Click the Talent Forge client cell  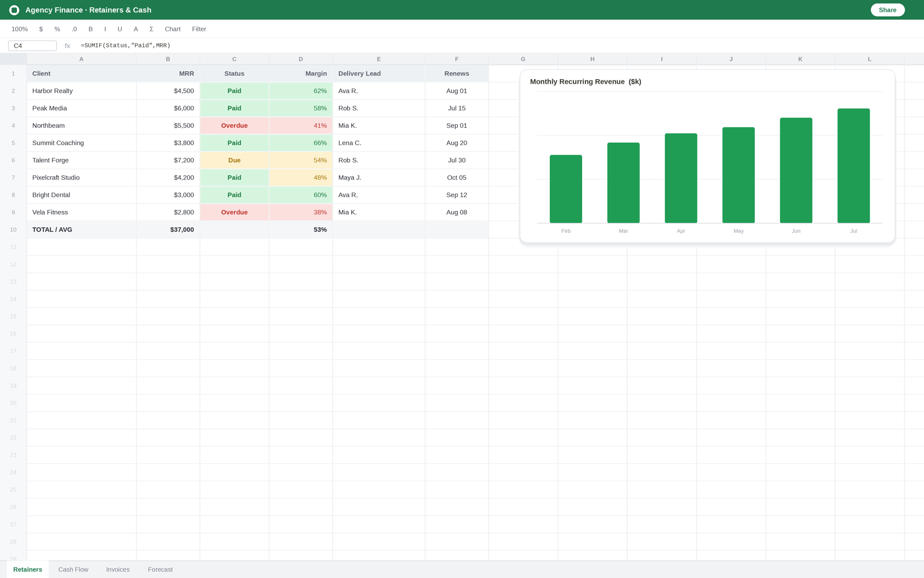pos(81,160)
